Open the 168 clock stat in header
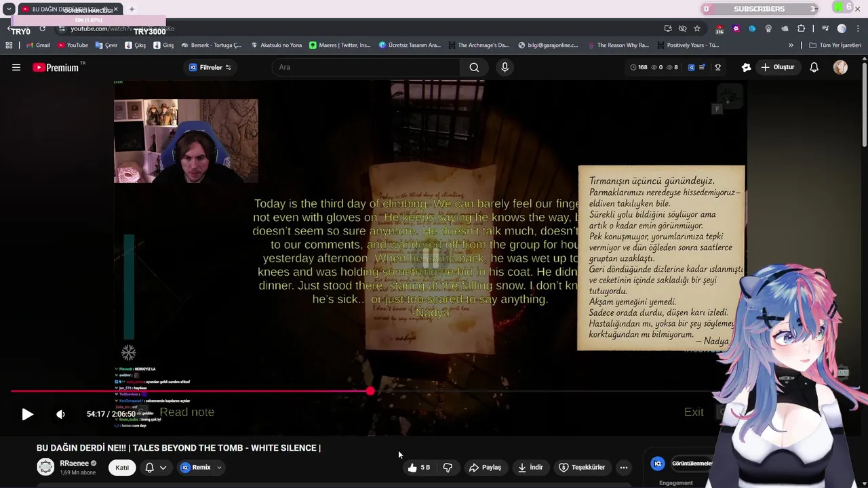 (639, 67)
